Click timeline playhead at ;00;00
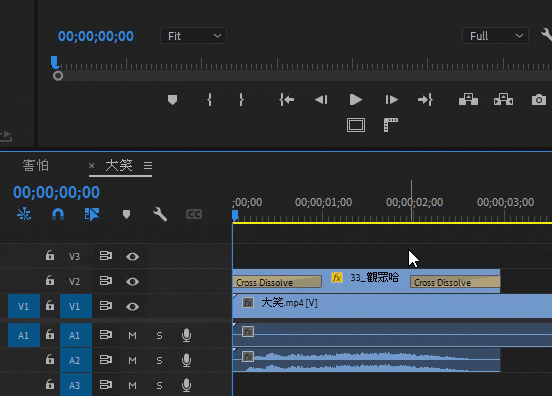The image size is (552, 396). [x=235, y=215]
